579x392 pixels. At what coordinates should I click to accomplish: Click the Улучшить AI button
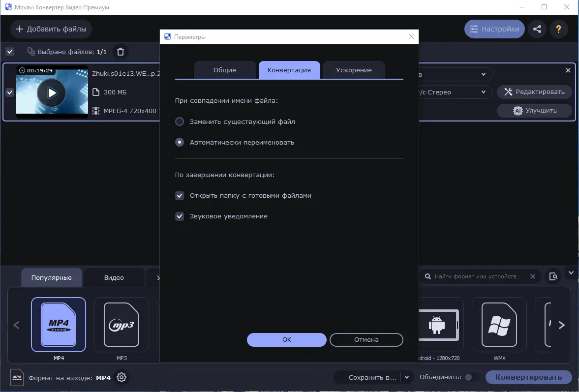tap(534, 110)
